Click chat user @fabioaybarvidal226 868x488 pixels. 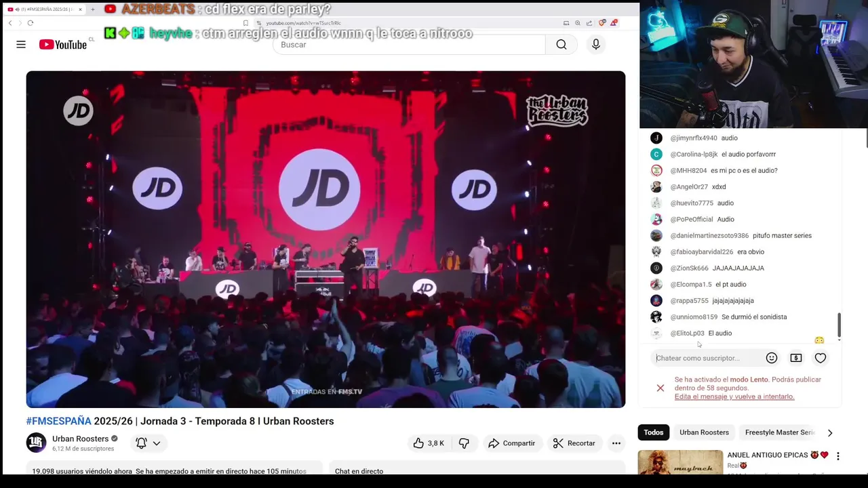[701, 252]
